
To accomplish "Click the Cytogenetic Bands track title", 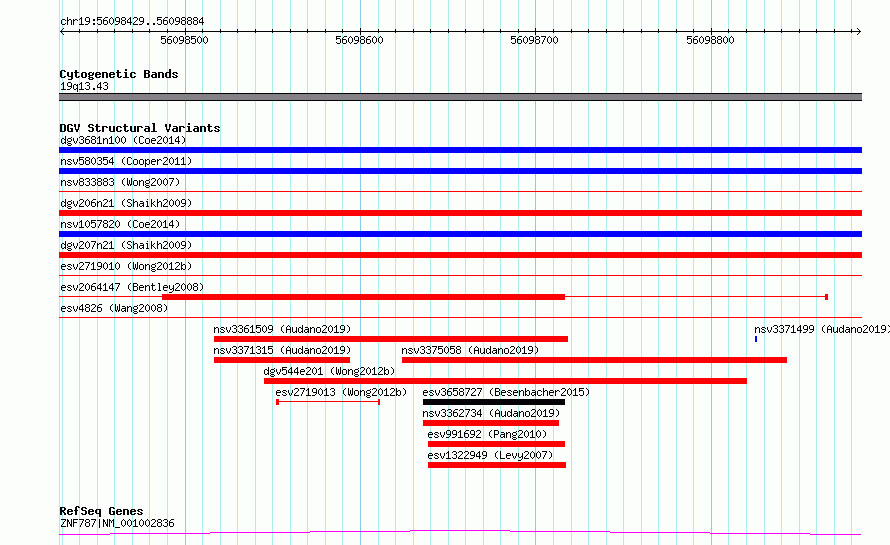I will click(x=119, y=74).
